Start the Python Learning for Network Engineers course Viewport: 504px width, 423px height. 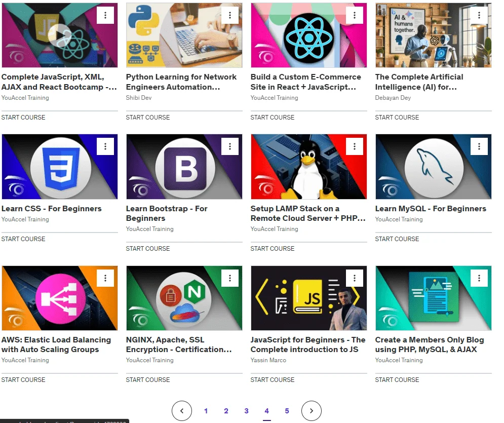(148, 118)
